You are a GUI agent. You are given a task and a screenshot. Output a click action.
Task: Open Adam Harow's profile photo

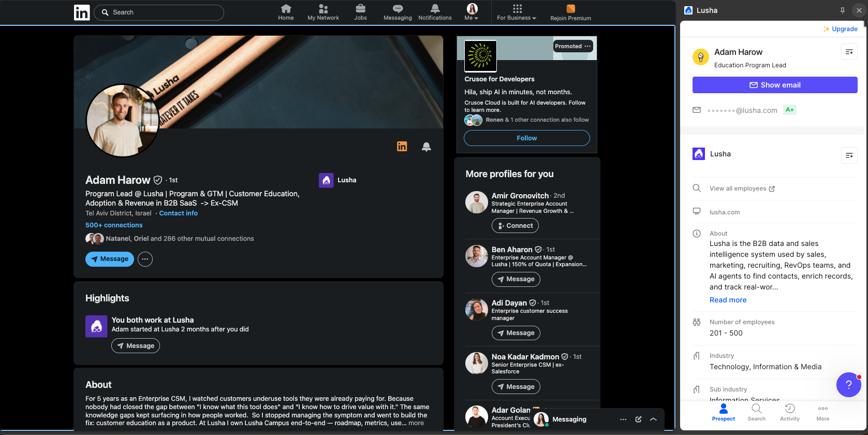123,120
